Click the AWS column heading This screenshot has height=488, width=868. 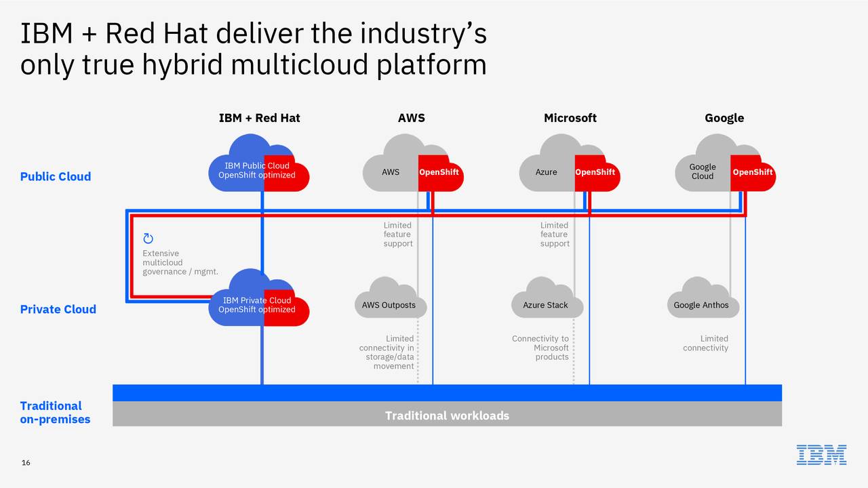click(412, 118)
